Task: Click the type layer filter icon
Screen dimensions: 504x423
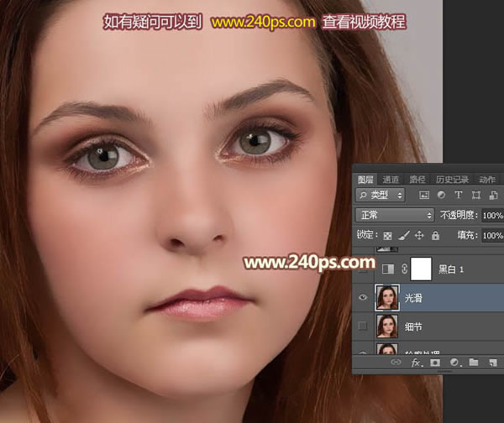Action: click(459, 195)
